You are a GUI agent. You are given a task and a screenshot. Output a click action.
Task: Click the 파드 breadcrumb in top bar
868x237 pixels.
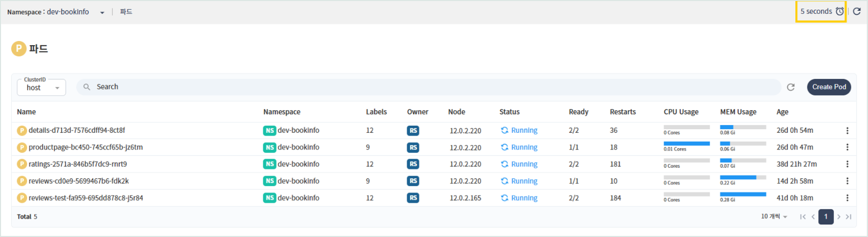click(x=126, y=12)
